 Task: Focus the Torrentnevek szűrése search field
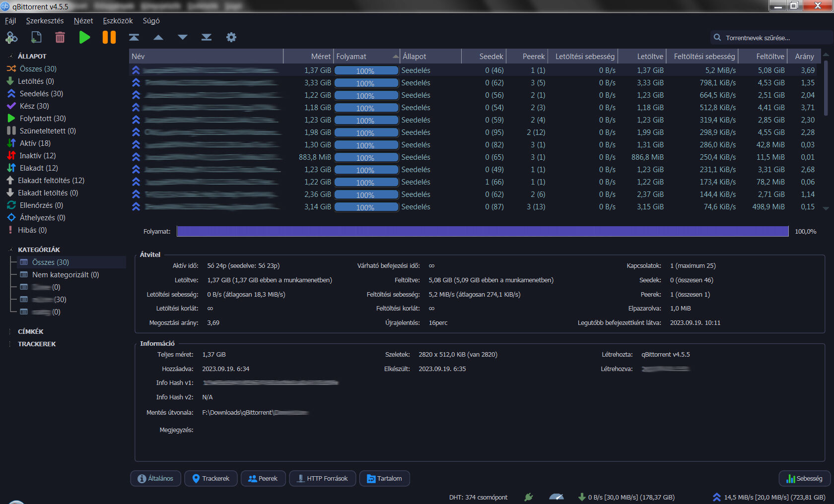pos(770,38)
